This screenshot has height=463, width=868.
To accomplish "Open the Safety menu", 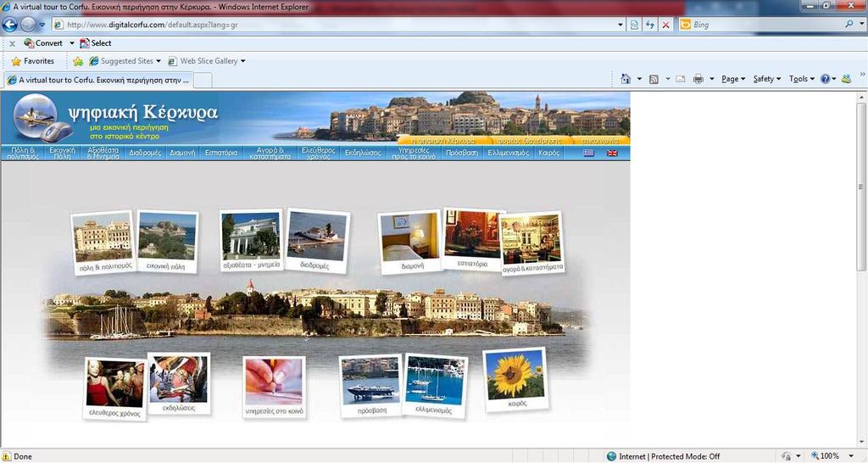I will (766, 79).
